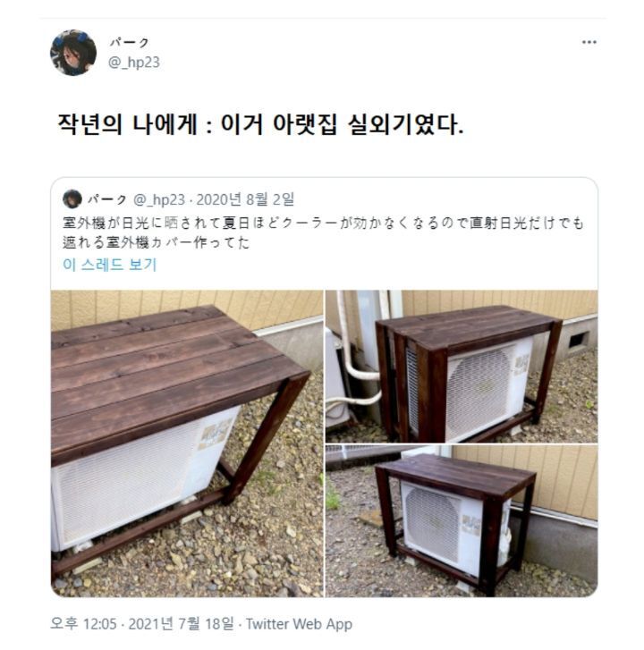Click the Japanese quoted tweet text
The height and width of the screenshot is (650, 644).
(323, 232)
